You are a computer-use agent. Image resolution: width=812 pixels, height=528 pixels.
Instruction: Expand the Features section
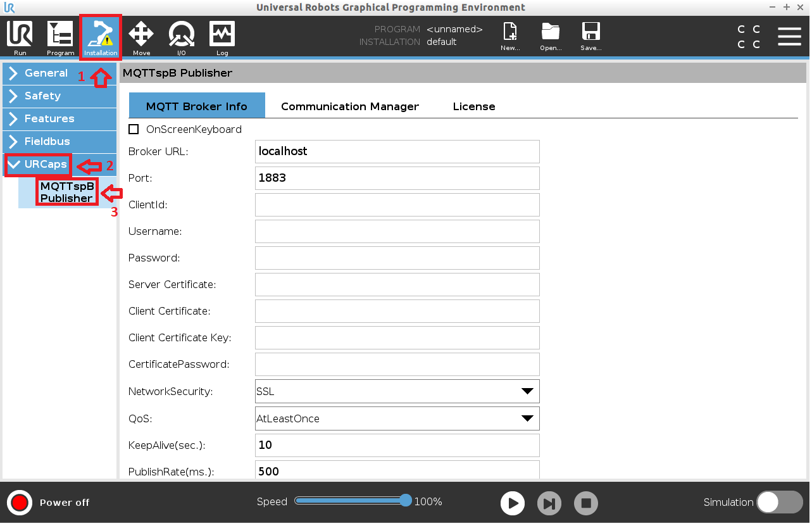click(59, 119)
